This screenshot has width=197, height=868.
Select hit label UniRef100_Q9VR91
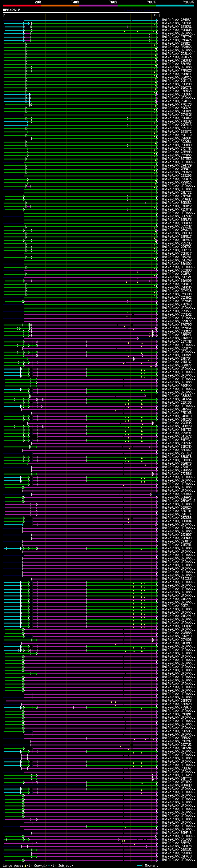[x=177, y=433]
